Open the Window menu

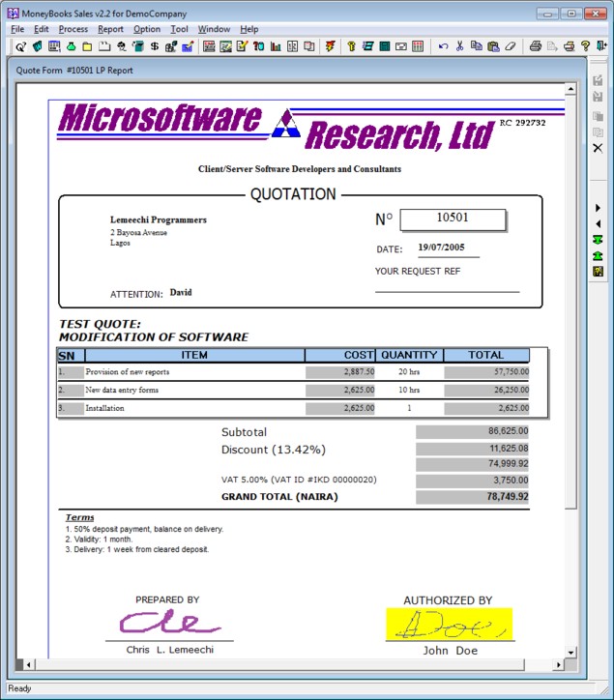coord(214,29)
